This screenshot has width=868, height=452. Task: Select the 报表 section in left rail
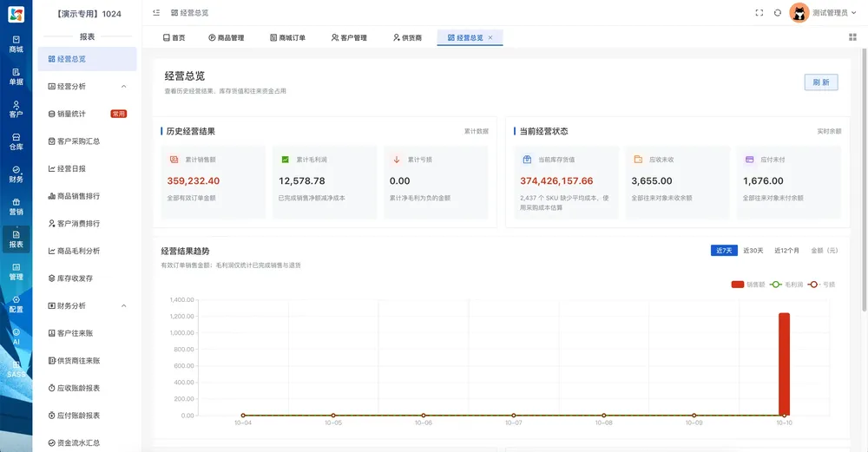[16, 239]
